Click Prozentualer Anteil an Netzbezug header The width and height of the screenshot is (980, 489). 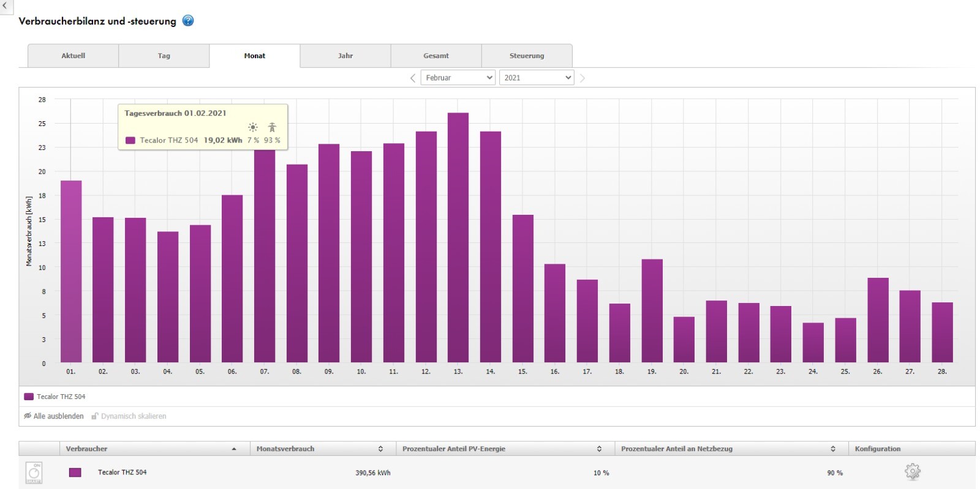[676, 449]
